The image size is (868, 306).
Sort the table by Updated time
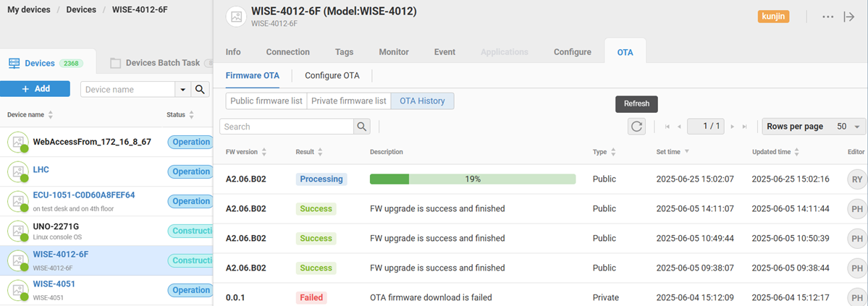point(796,152)
